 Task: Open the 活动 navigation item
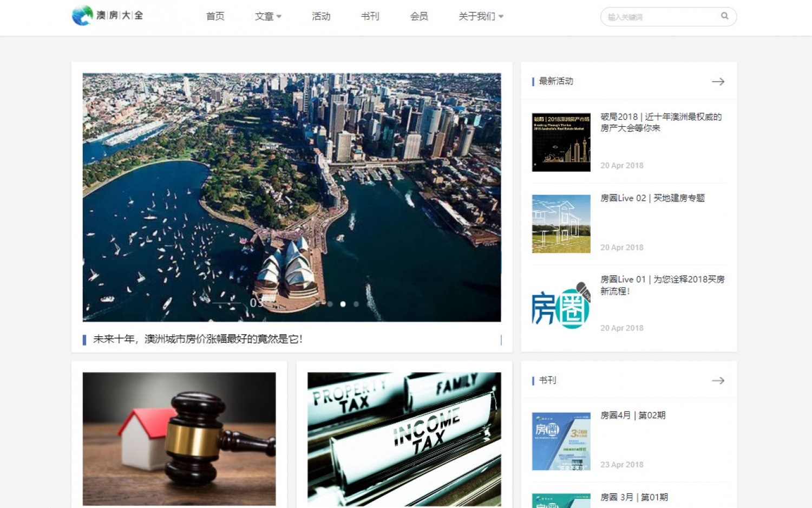321,17
